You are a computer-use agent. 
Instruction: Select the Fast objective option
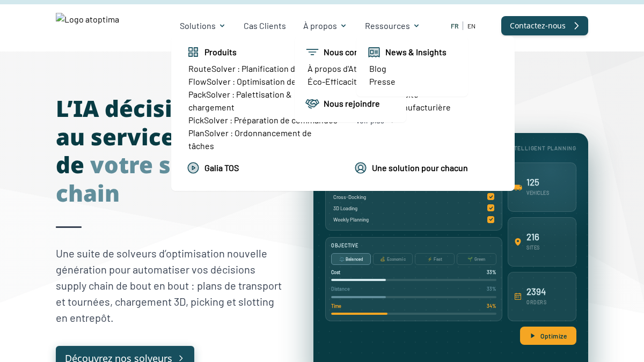[435, 259]
